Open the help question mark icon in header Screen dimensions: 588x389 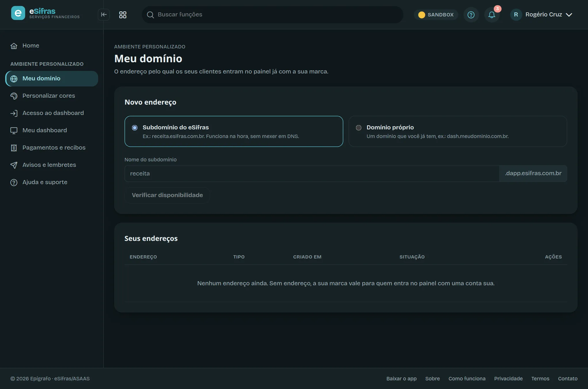[471, 15]
